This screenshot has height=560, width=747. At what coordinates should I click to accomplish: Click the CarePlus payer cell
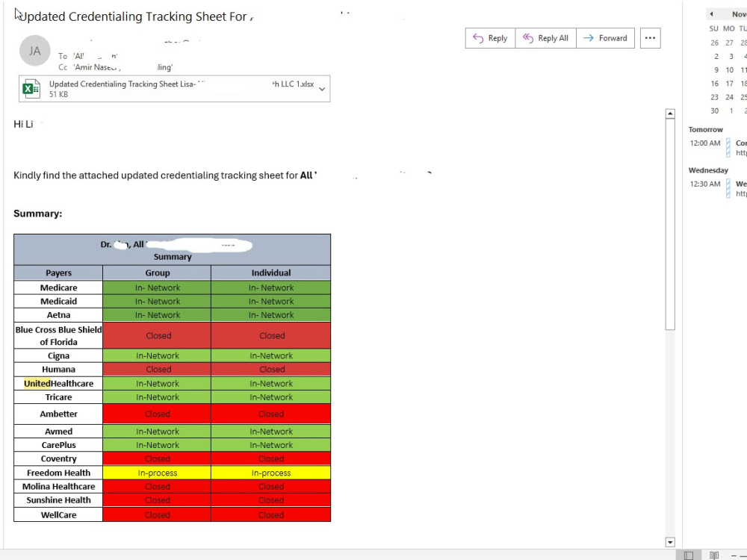58,445
